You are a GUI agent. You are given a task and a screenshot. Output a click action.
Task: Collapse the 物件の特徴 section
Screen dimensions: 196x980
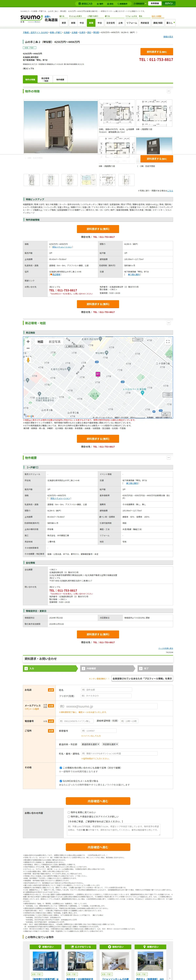click(x=169, y=91)
